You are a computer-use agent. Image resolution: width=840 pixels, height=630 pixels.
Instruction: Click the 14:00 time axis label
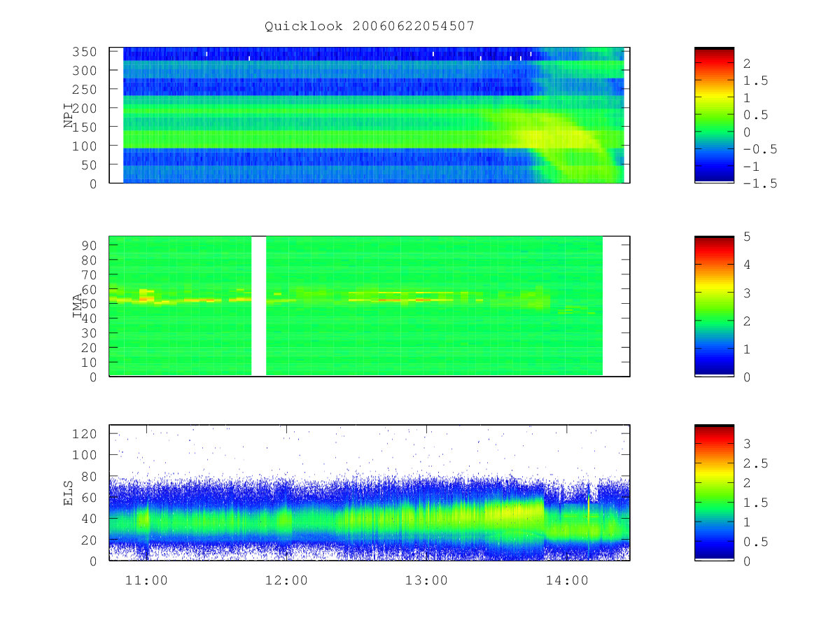pyautogui.click(x=567, y=580)
